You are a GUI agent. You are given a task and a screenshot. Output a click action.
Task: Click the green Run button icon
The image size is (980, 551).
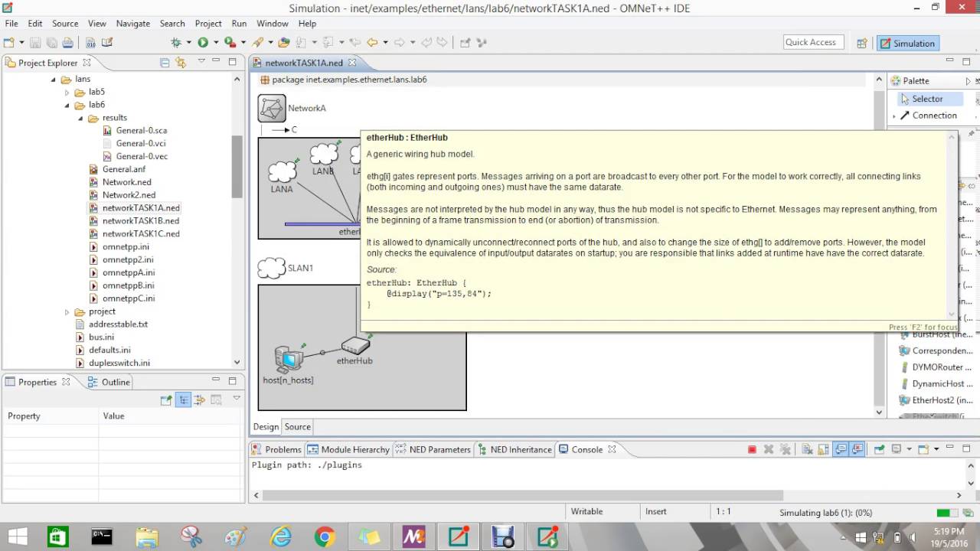[x=203, y=43]
